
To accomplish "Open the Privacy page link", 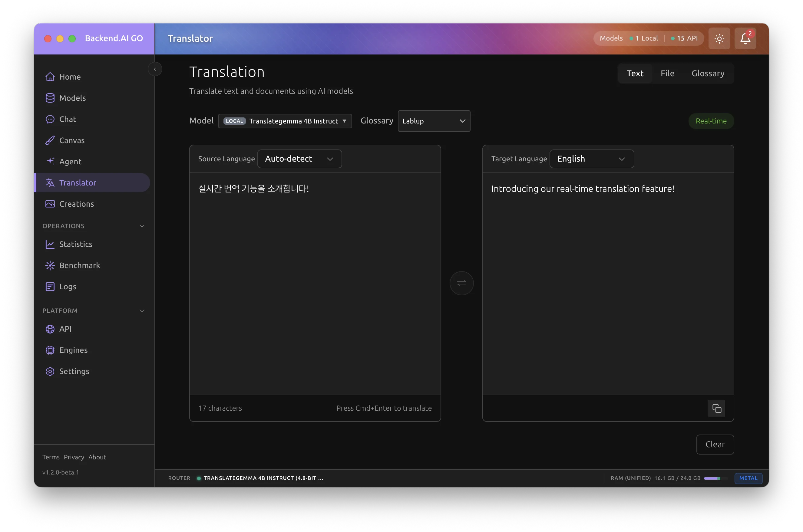I will click(74, 457).
